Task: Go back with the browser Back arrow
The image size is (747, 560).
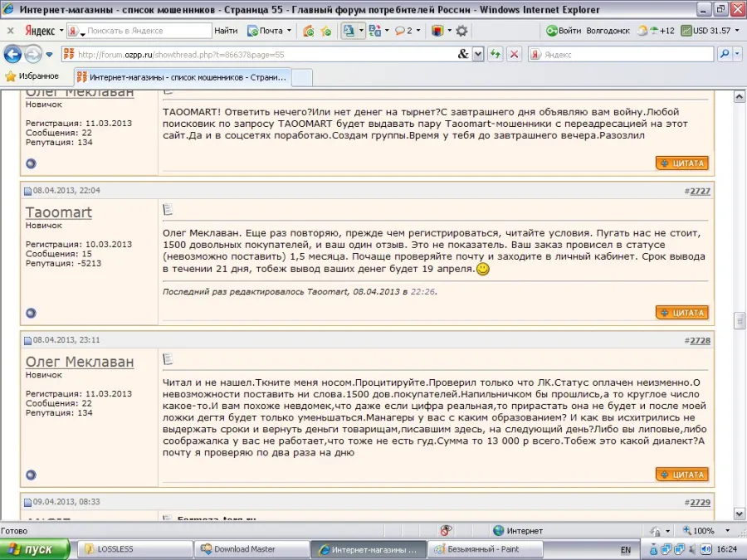Action: tap(12, 54)
